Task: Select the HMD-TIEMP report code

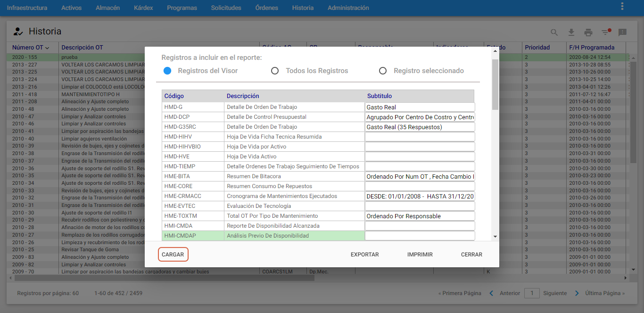Action: pos(180,166)
